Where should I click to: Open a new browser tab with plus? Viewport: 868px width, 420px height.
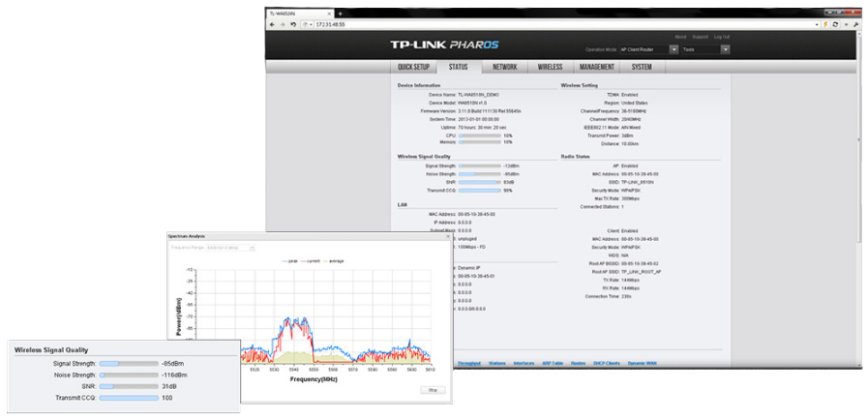point(340,13)
